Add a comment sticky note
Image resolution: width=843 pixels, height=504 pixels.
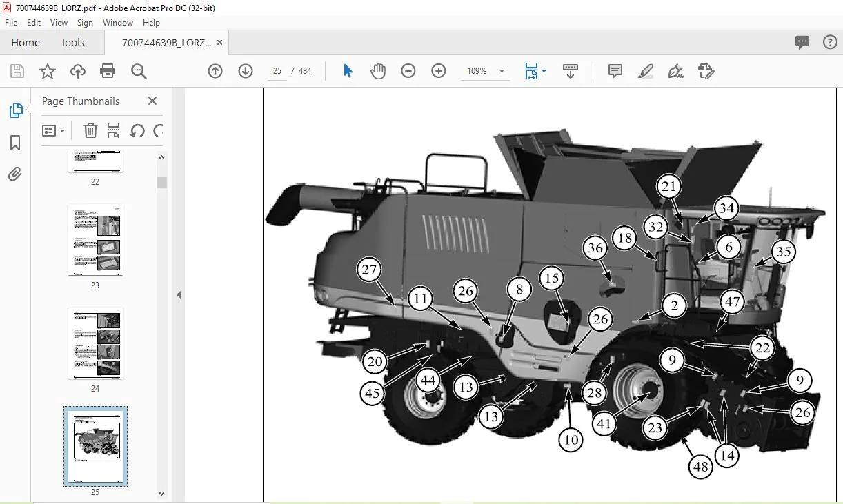click(x=615, y=71)
